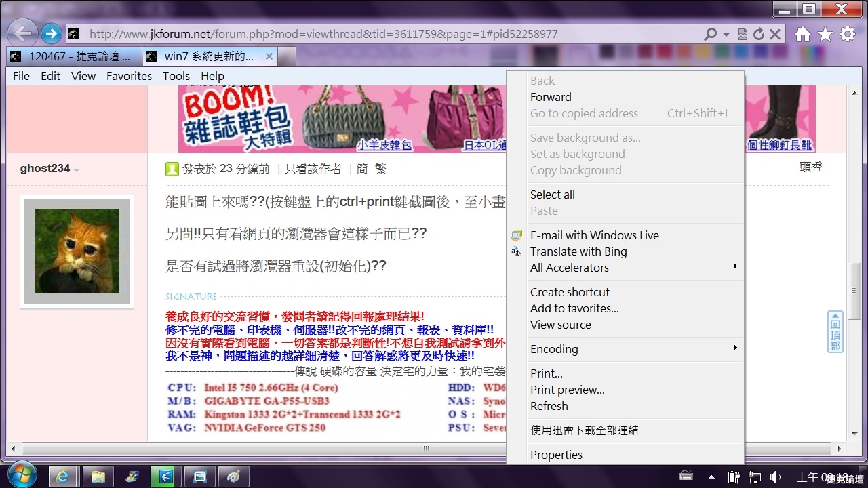Click the 只看該作者 link
Image resolution: width=868 pixels, height=488 pixels.
click(313, 169)
